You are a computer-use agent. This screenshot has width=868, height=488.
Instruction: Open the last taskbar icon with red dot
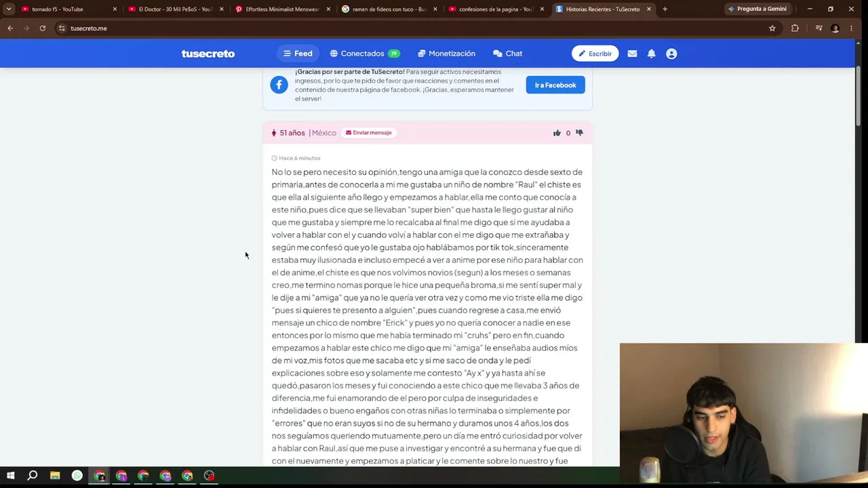(209, 476)
